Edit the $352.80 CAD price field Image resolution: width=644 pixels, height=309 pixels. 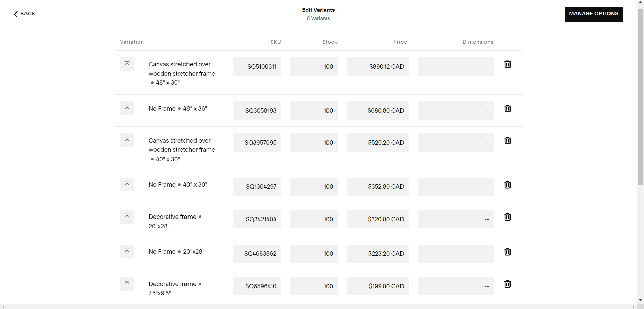pos(378,187)
